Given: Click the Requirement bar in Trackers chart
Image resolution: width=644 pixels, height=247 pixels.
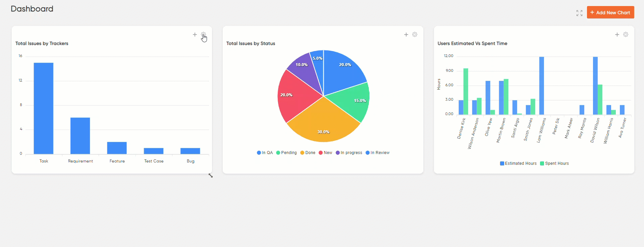Looking at the screenshot, I should (x=80, y=136).
